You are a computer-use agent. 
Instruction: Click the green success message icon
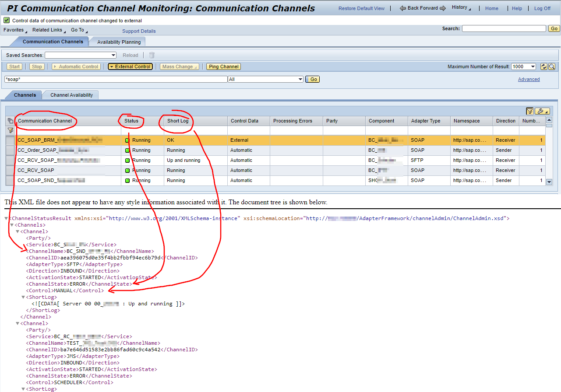click(7, 20)
